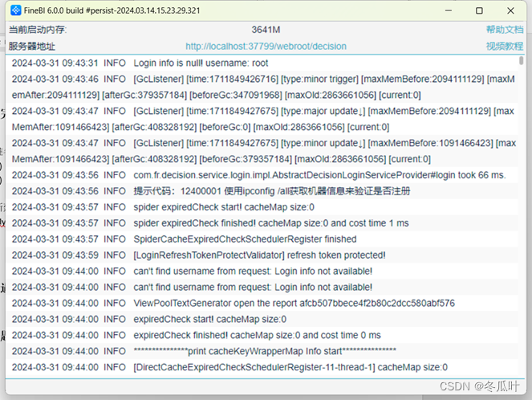Click the log panel vertical scrollbar thumb
The width and height of the screenshot is (532, 400).
pos(521,60)
